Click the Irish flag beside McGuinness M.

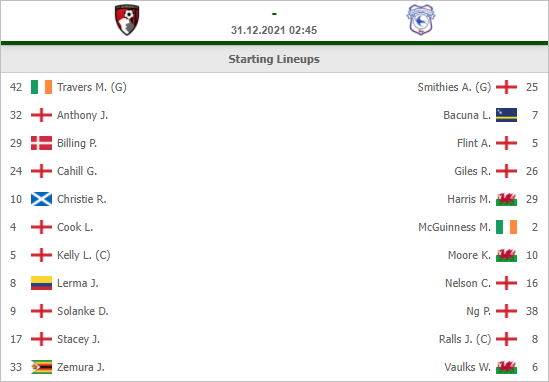(506, 227)
